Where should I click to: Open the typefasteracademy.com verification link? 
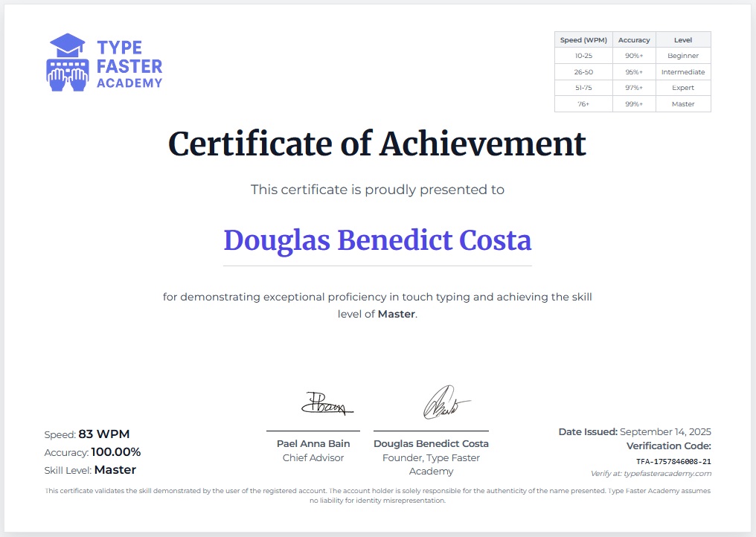point(651,473)
